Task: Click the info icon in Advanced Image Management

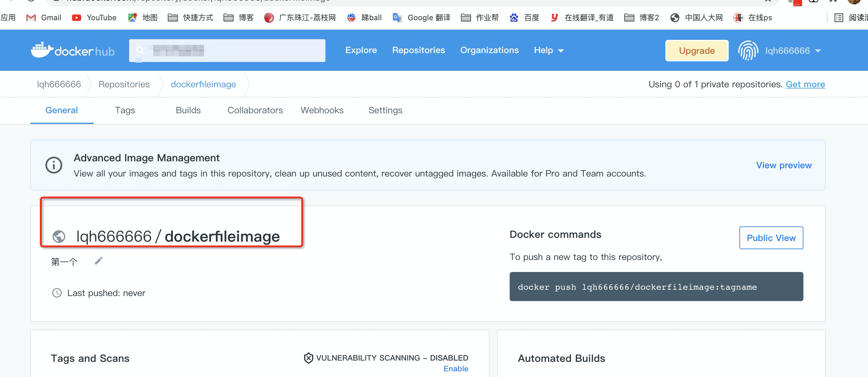Action: click(x=54, y=165)
